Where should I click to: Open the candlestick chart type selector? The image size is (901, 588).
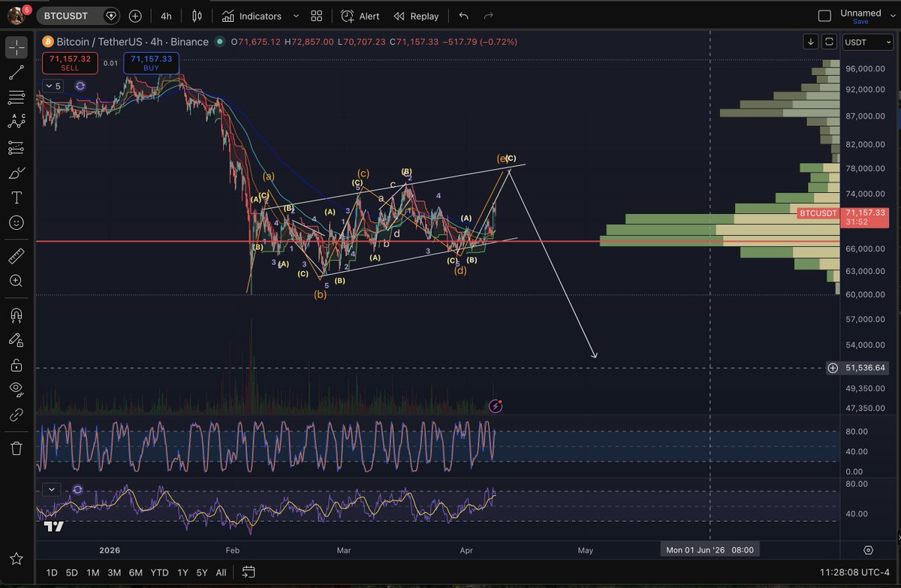tap(197, 16)
